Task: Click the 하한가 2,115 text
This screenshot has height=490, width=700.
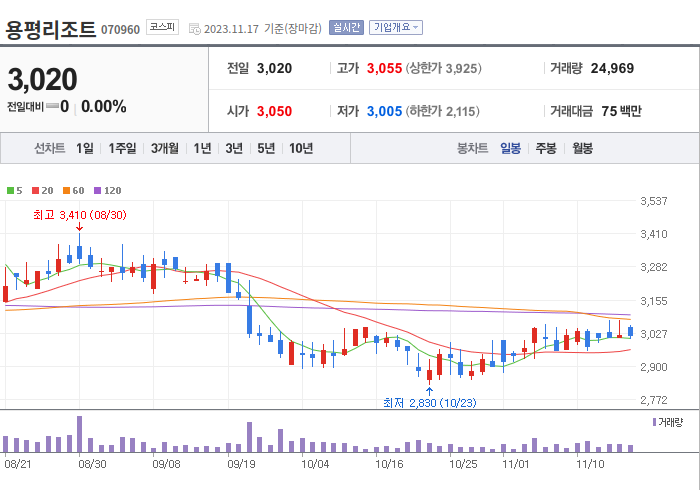Action: 442,111
